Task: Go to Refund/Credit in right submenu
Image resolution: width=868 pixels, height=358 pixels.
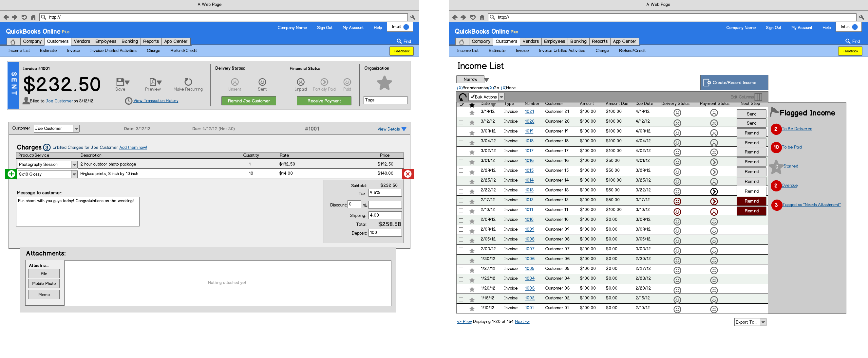Action: [632, 50]
